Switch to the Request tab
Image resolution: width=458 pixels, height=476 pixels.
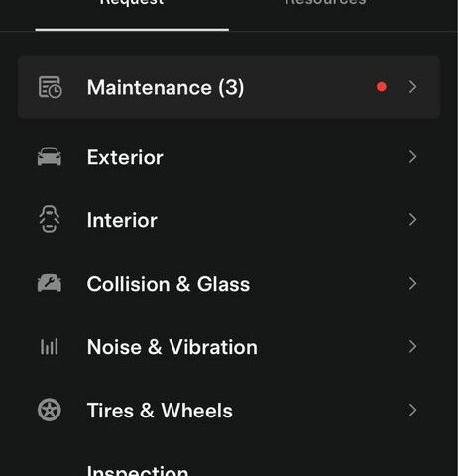tap(132, 3)
